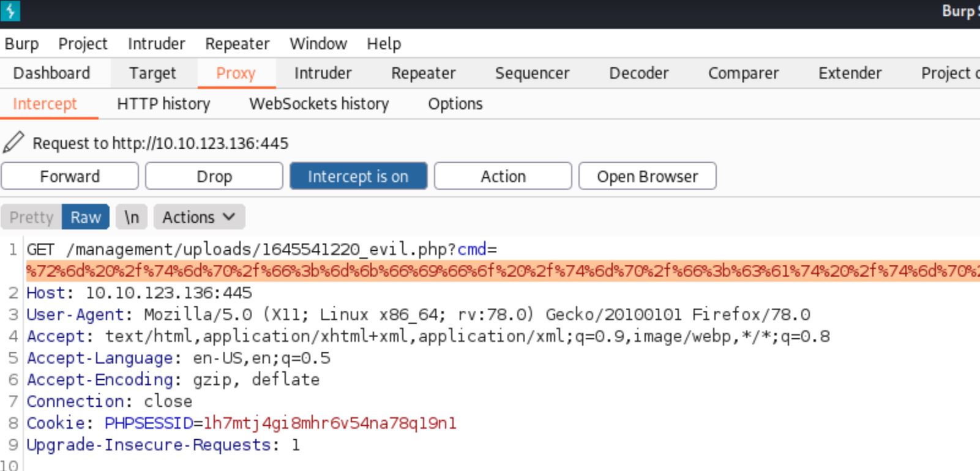The height and width of the screenshot is (471, 980).
Task: Switch to the HTTP history tab
Action: pos(163,104)
